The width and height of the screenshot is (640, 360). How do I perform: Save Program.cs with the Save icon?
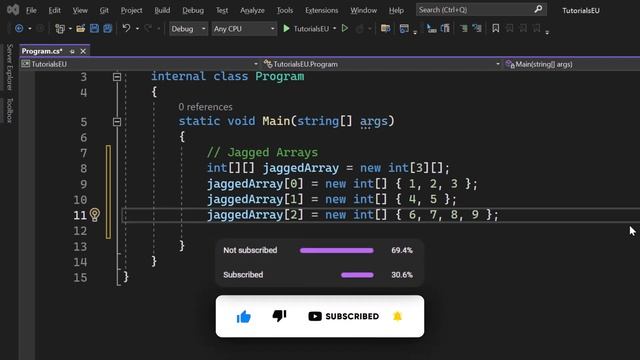click(x=94, y=29)
